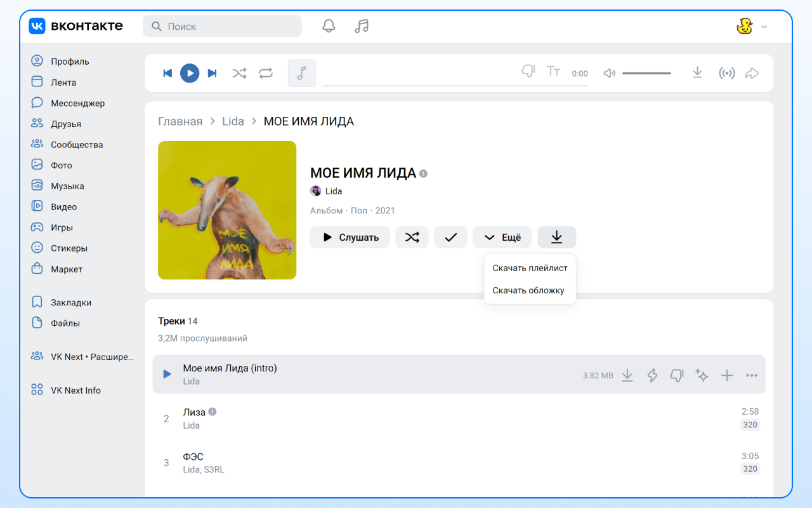Open Видео from the sidebar
This screenshot has height=508, width=812.
click(65, 206)
